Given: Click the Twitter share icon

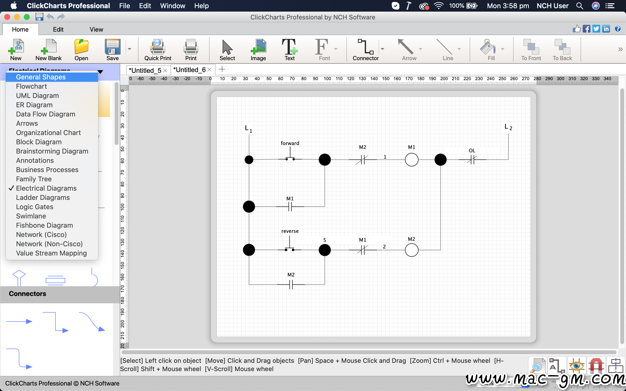Looking at the screenshot, I should 596,29.
